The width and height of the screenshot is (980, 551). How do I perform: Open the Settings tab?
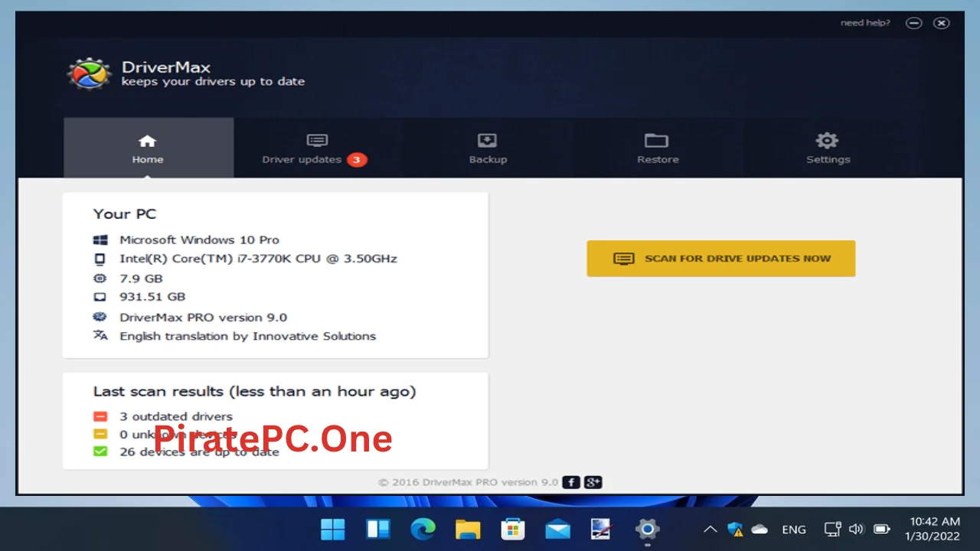click(828, 148)
